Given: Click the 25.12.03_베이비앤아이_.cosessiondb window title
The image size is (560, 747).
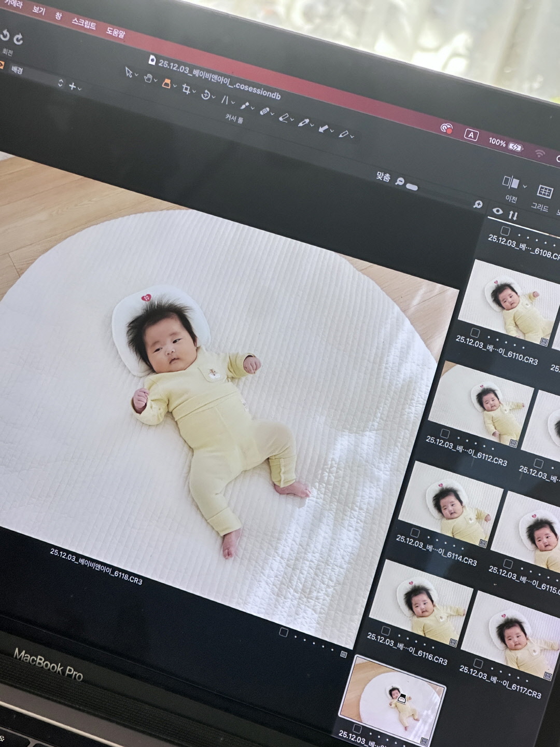Looking at the screenshot, I should 219,80.
